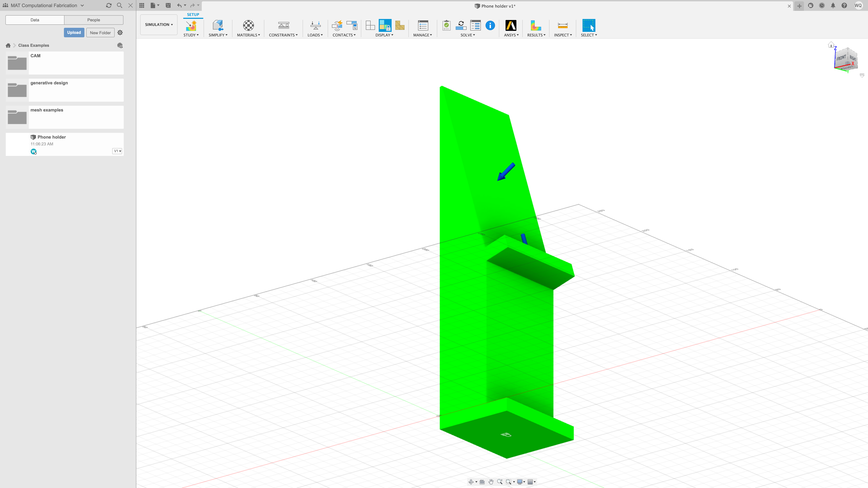
Task: Click the Look At icon
Action: (482, 482)
